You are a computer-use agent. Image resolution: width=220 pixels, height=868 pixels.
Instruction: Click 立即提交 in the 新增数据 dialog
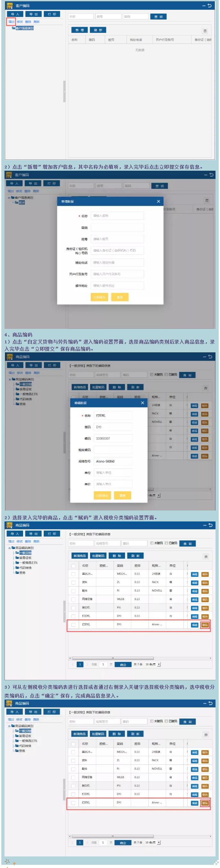[99, 297]
